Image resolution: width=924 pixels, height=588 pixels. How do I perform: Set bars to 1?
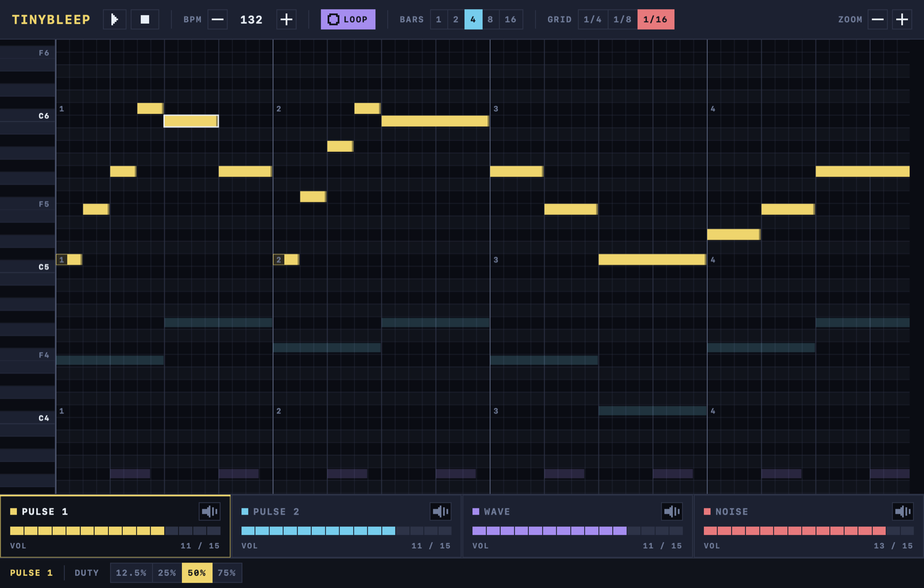pos(438,20)
